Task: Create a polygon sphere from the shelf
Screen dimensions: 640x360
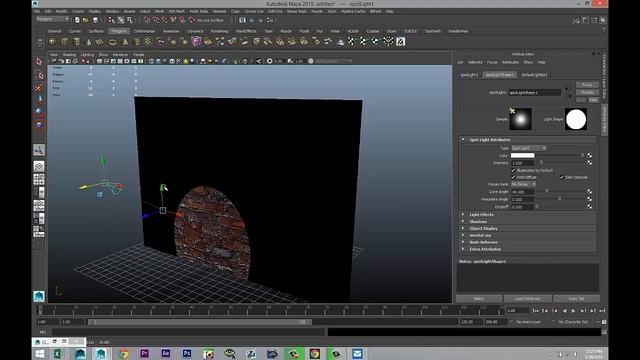Action: click(x=52, y=42)
